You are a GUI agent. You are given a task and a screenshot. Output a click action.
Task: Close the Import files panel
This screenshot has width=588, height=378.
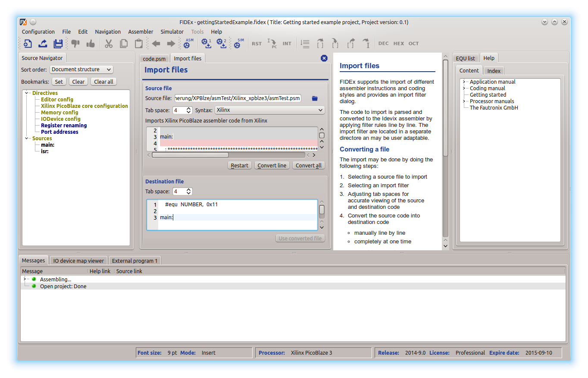click(x=324, y=58)
